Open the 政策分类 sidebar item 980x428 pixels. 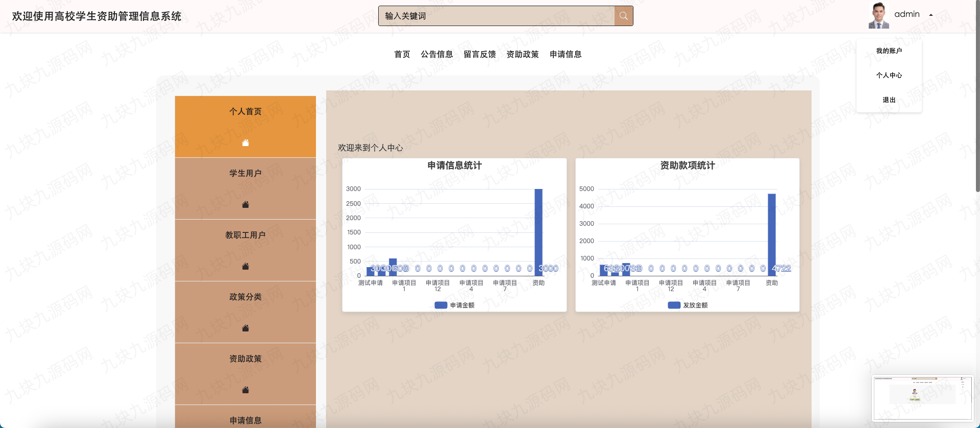pos(246,312)
